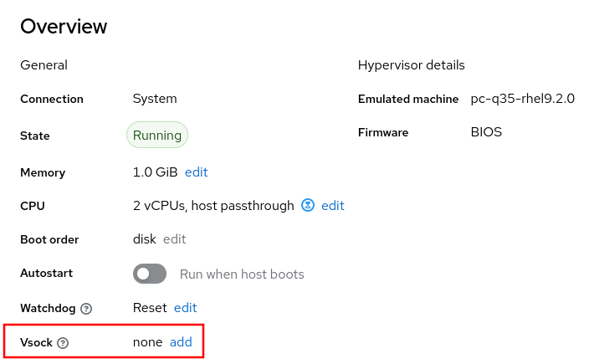Click the Vsock help question-mark icon
Screen dimensions: 589x364
(63, 343)
